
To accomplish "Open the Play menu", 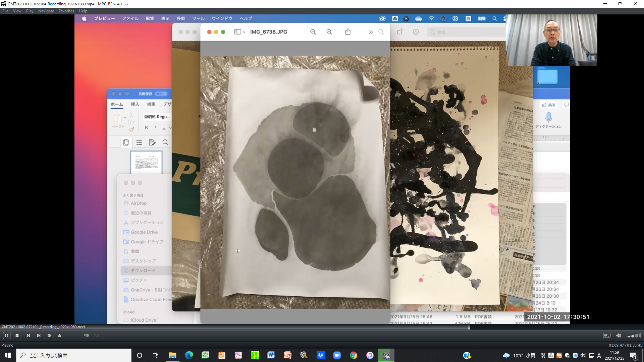I will 30,11.
